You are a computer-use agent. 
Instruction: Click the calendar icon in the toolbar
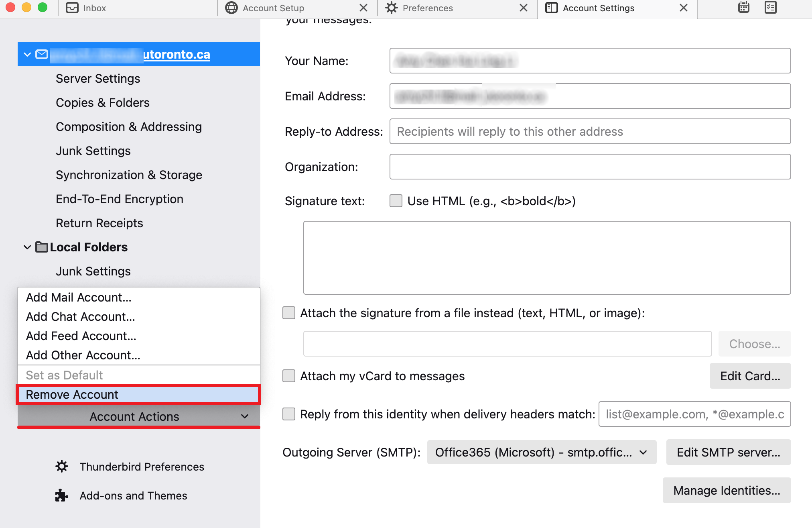(x=744, y=8)
